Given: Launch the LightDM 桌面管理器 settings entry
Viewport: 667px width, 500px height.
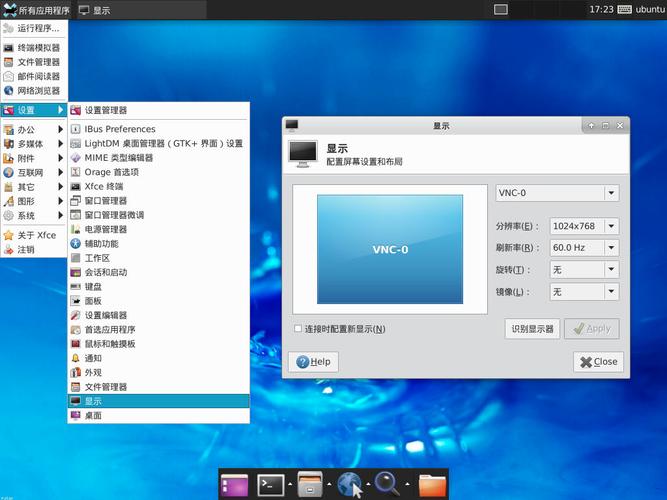Looking at the screenshot, I should tap(158, 143).
